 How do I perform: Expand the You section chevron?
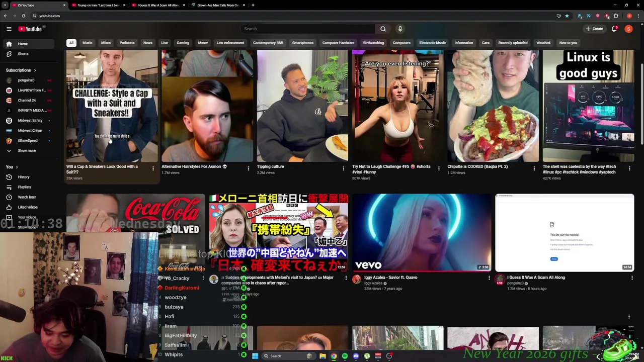pos(17,167)
